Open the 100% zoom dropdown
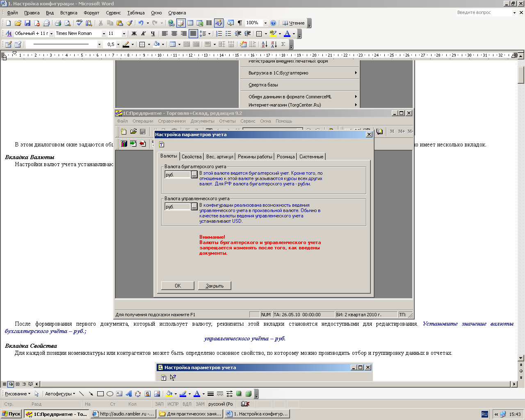The height and width of the screenshot is (420, 525). (x=265, y=23)
